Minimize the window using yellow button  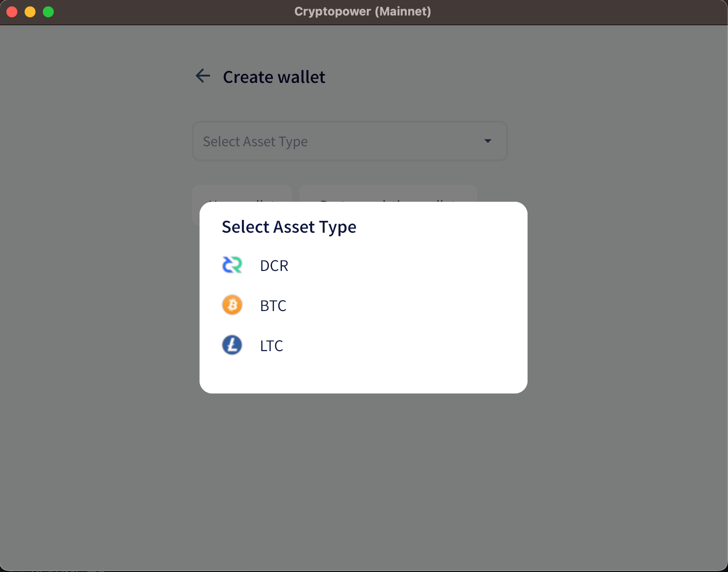30,12
